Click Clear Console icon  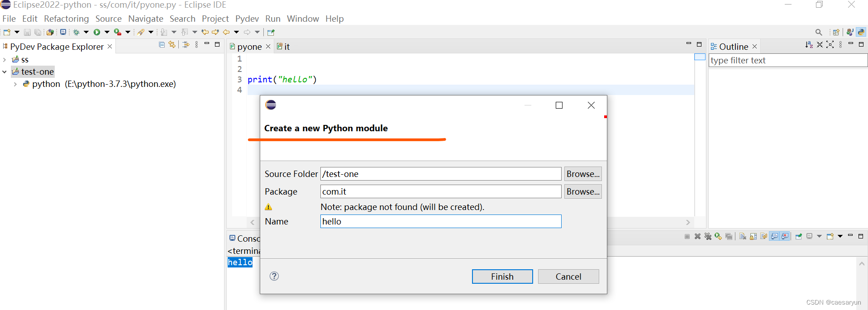[743, 236]
